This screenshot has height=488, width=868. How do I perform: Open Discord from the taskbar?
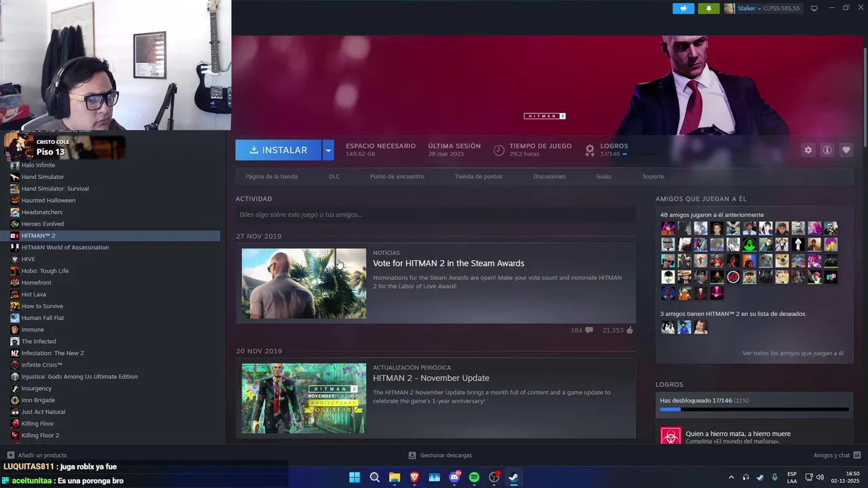click(x=454, y=477)
